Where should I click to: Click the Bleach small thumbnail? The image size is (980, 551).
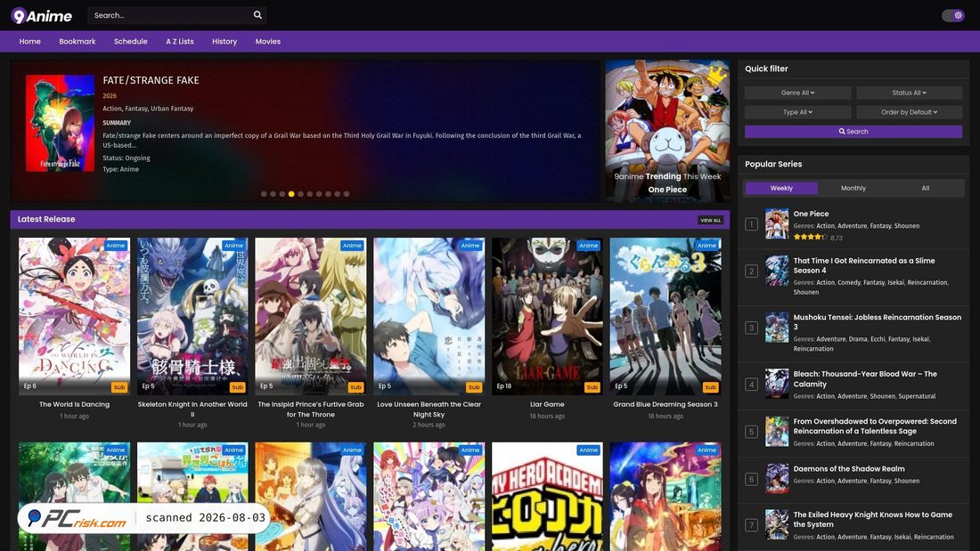click(x=777, y=384)
